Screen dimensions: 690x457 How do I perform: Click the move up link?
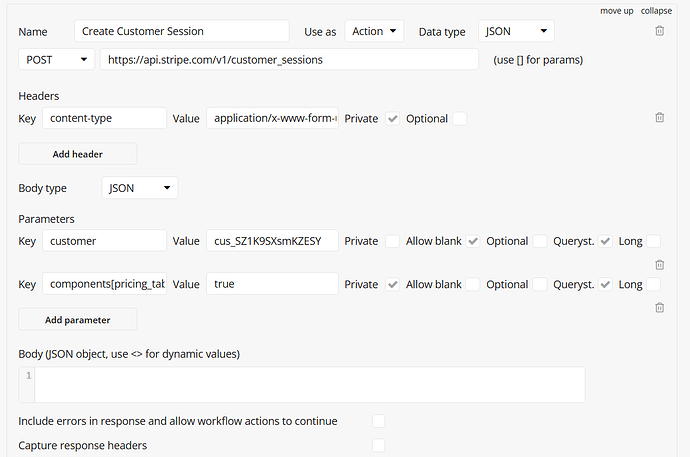(x=616, y=10)
